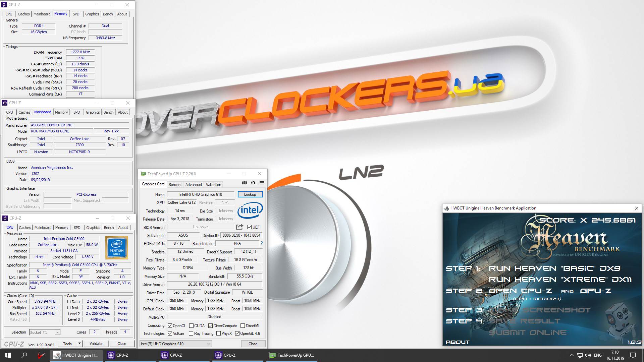Image resolution: width=644 pixels, height=362 pixels.
Task: Click the Core Speed value in CPU-Z
Action: (x=45, y=301)
